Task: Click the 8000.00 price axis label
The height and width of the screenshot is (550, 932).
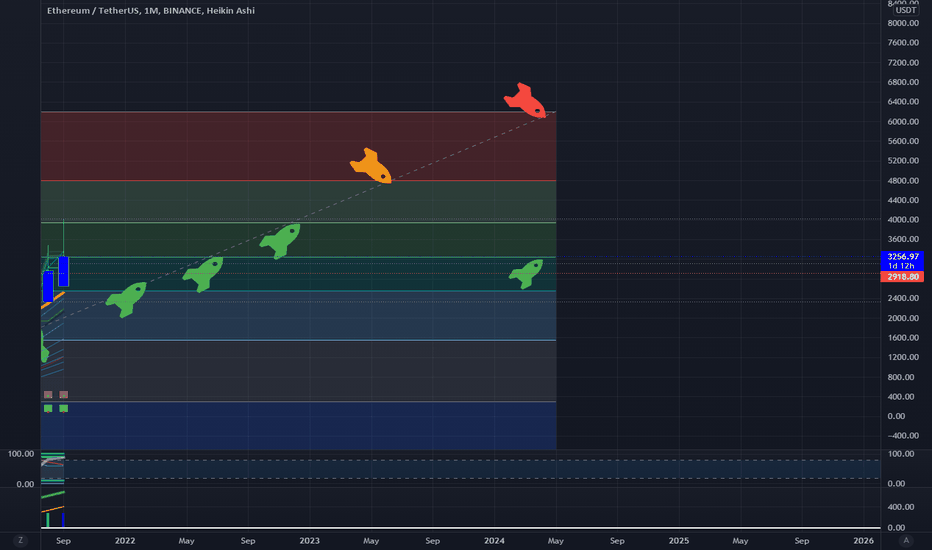Action: tap(903, 23)
